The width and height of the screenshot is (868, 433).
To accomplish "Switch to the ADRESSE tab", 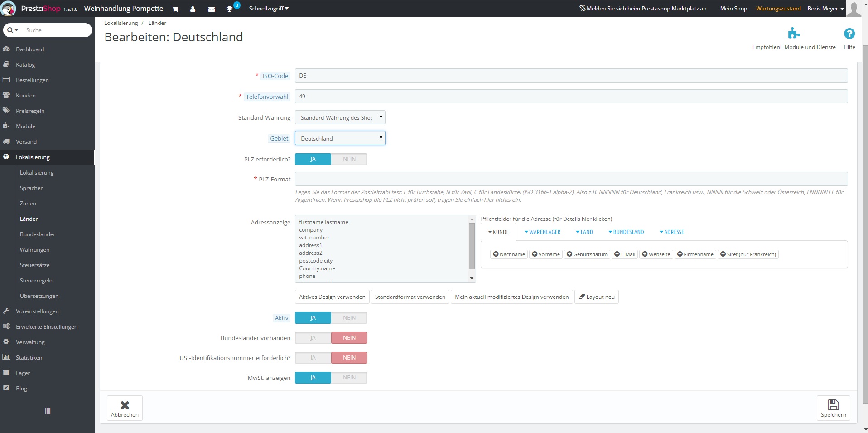I will (672, 232).
